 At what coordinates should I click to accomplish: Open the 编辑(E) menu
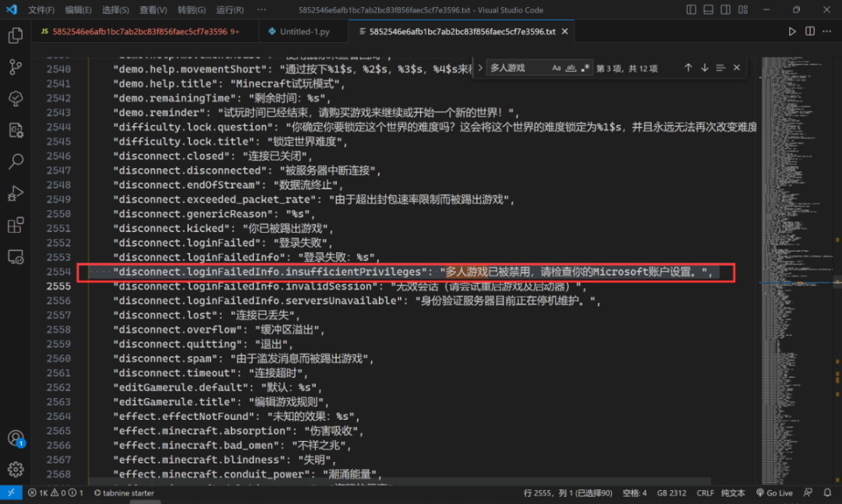[79, 9]
